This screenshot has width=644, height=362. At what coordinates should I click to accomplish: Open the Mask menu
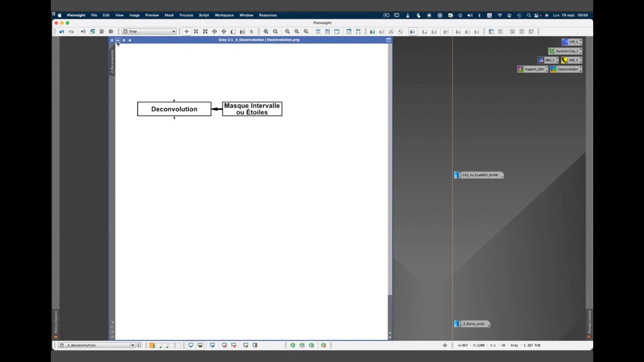169,15
